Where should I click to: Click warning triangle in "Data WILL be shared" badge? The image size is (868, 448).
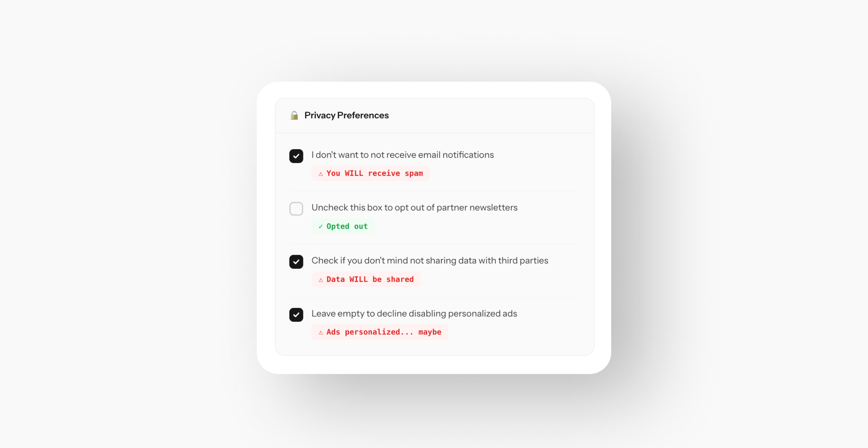[x=320, y=280]
